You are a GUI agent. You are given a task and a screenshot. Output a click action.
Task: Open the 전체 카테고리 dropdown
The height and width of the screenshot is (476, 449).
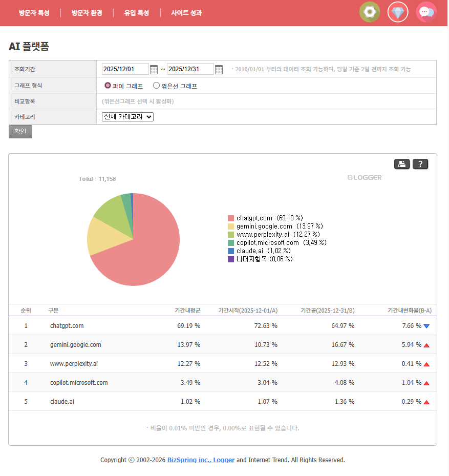(127, 116)
